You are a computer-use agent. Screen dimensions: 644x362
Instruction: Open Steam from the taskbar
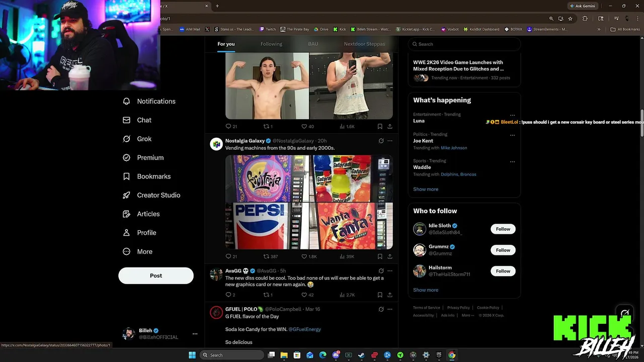361,355
